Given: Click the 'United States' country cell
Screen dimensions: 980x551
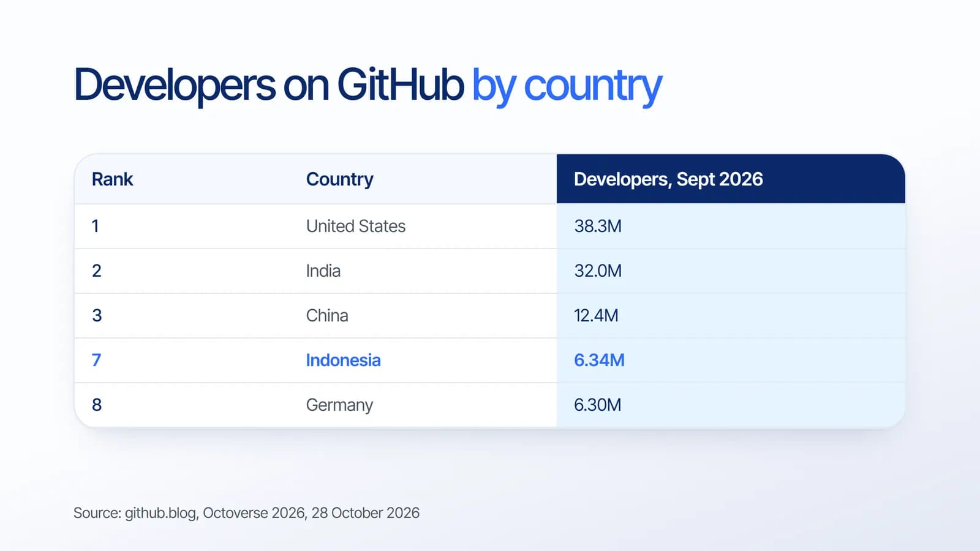Looking at the screenshot, I should 355,227.
